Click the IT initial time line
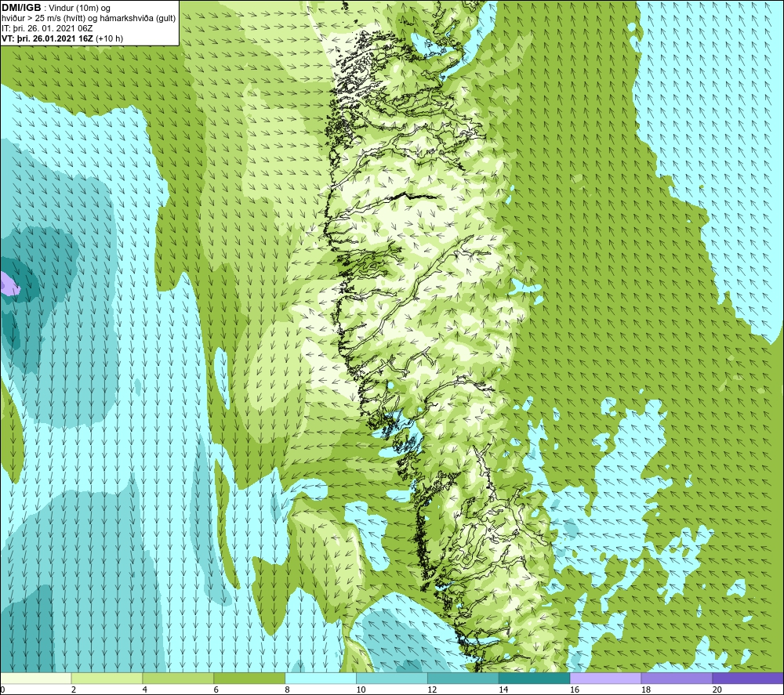The image size is (784, 695). coord(47,28)
